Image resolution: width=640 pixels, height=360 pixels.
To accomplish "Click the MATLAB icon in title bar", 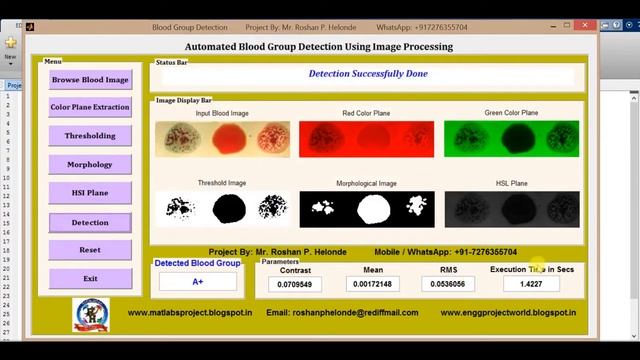I will [30, 27].
